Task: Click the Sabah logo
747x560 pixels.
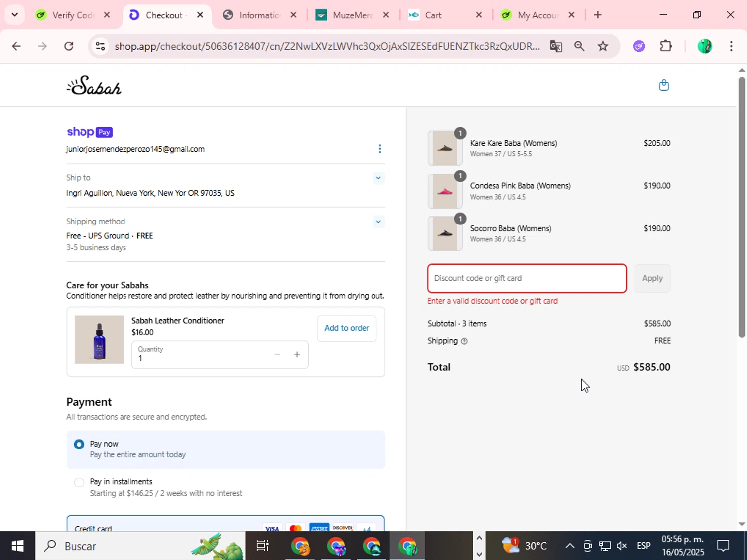Action: tap(94, 85)
